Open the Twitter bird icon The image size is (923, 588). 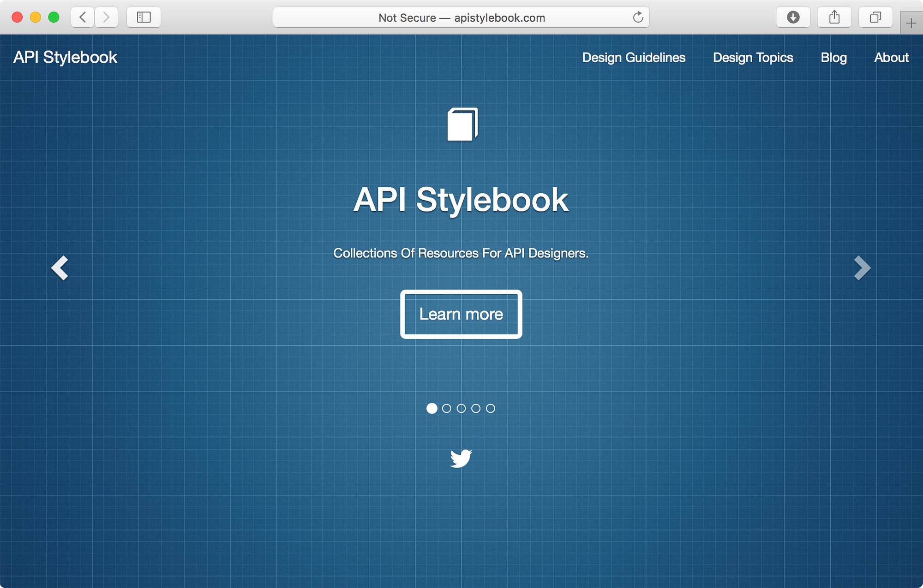[461, 458]
